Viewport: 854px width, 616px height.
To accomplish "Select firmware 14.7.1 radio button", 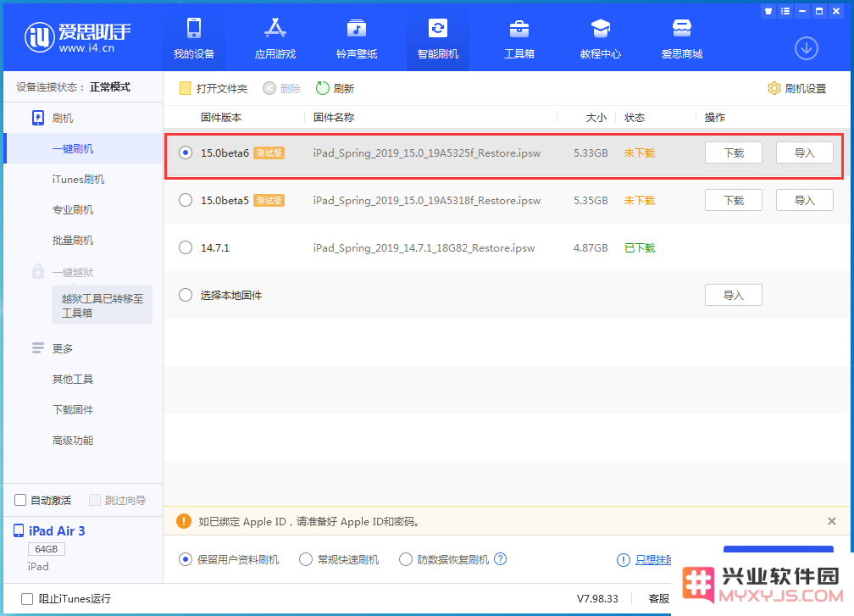I will [x=186, y=247].
